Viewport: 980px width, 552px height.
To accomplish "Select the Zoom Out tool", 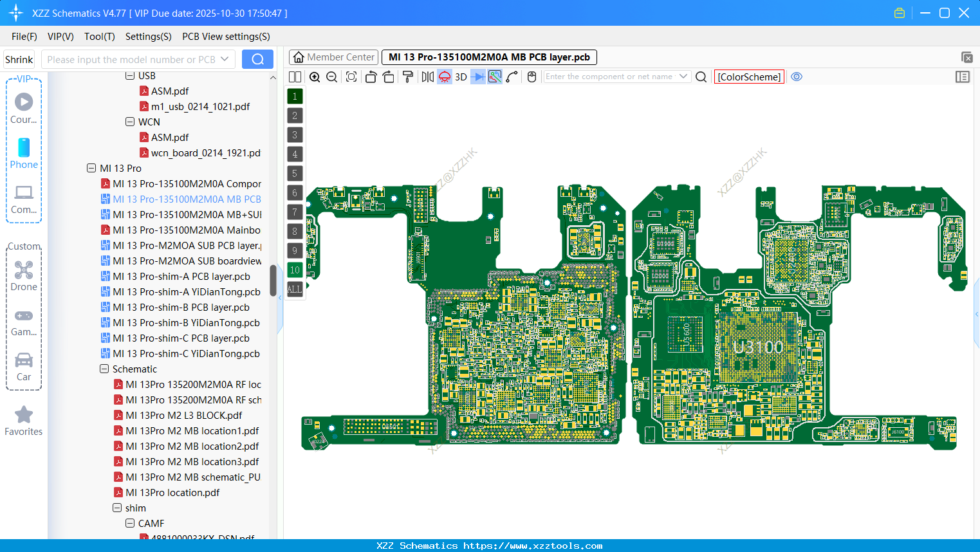I will click(x=331, y=77).
